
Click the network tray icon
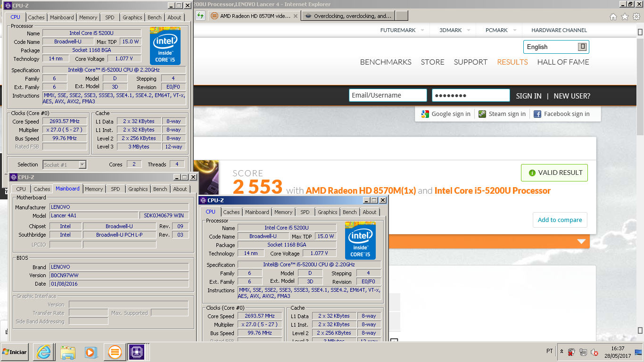tap(583, 352)
